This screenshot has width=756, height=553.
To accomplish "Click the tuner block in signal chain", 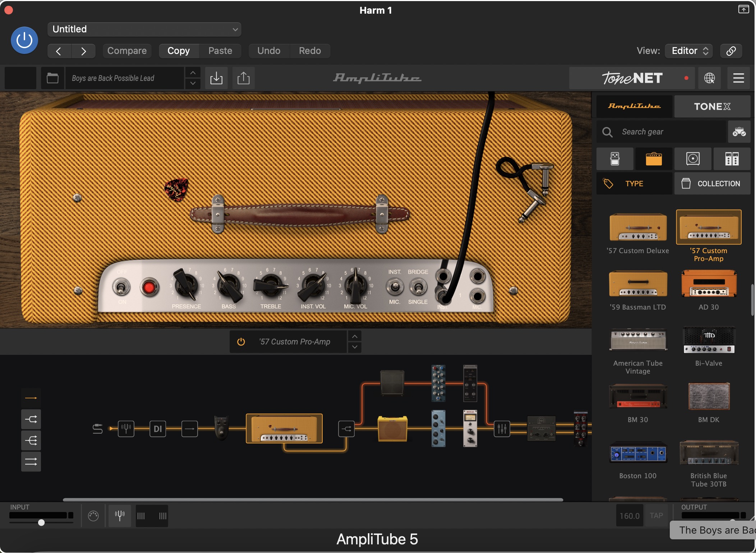I will [126, 429].
